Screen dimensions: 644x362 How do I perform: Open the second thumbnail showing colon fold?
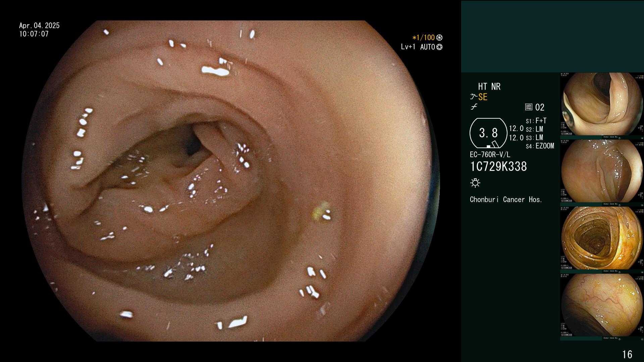tap(602, 171)
